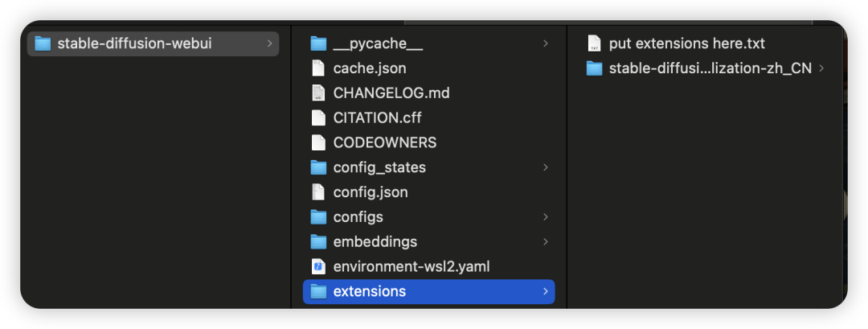Image resolution: width=868 pixels, height=329 pixels.
Task: Expand embeddings folder chevron
Action: [545, 241]
